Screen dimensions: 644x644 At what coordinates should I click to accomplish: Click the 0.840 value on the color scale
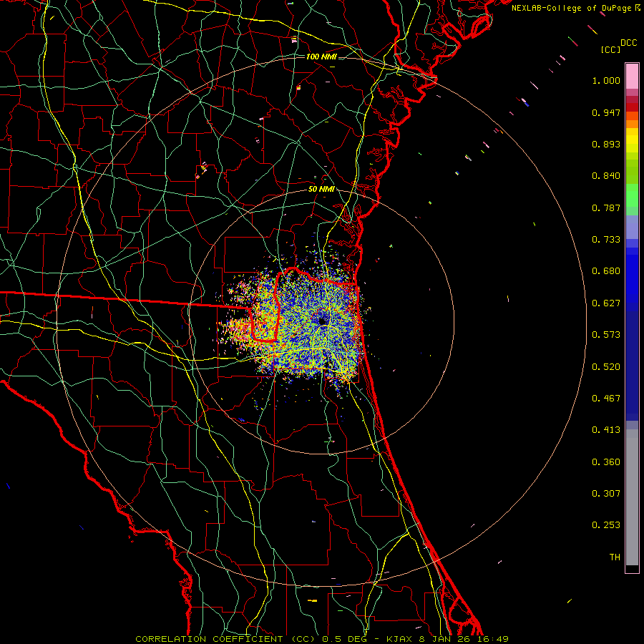pyautogui.click(x=606, y=176)
